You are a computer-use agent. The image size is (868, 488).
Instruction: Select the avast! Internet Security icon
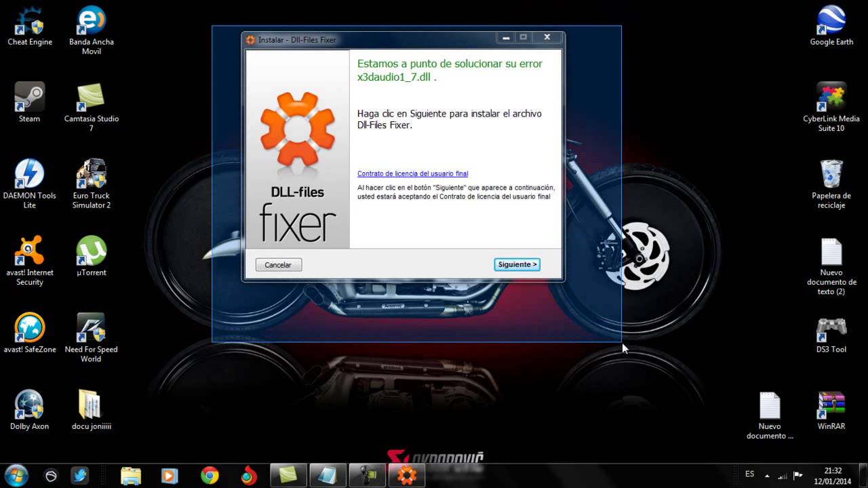pos(30,261)
